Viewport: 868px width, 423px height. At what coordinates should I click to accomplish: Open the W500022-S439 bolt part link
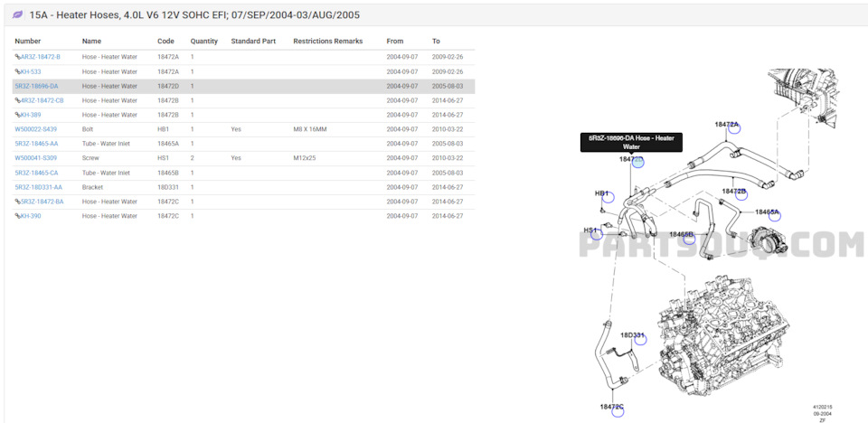click(35, 129)
